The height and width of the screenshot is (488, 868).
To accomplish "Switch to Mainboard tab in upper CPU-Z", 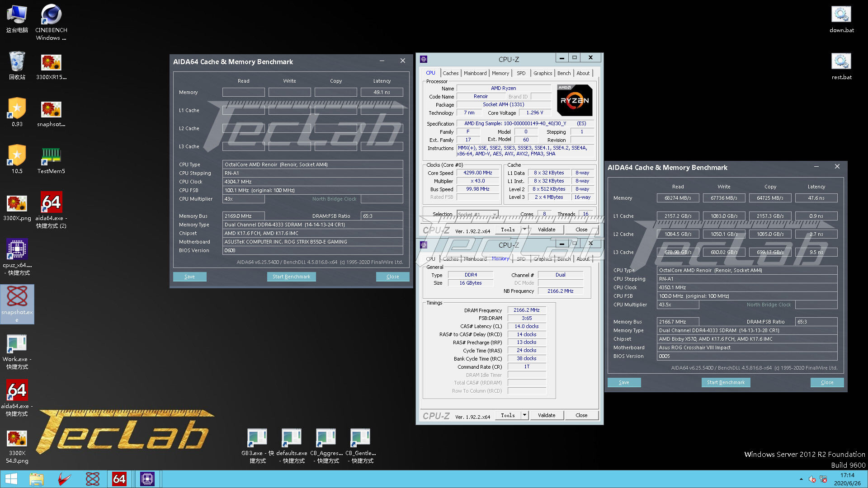I will click(x=475, y=73).
